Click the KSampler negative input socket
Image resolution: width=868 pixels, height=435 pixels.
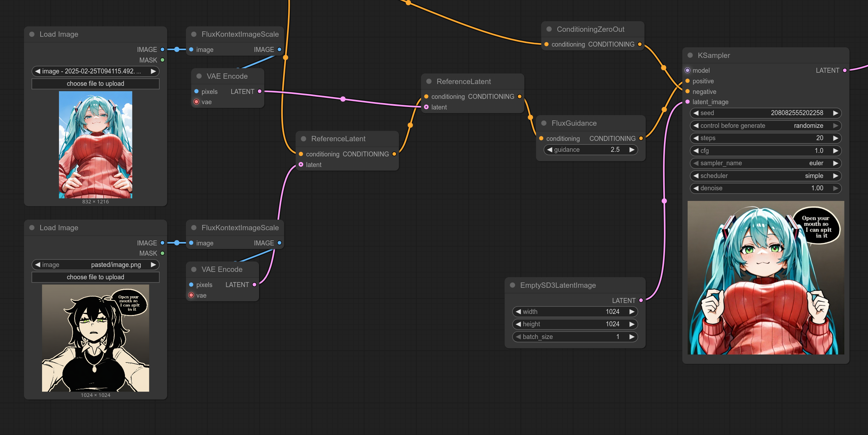click(x=687, y=91)
